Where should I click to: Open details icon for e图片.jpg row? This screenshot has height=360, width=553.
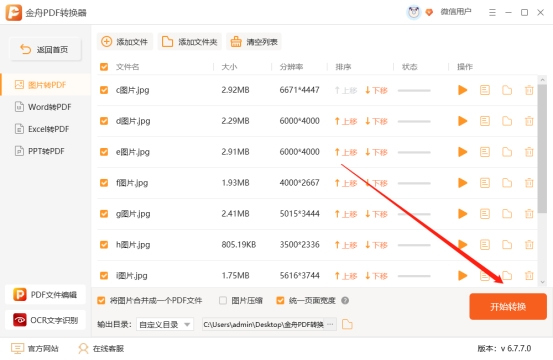[485, 152]
